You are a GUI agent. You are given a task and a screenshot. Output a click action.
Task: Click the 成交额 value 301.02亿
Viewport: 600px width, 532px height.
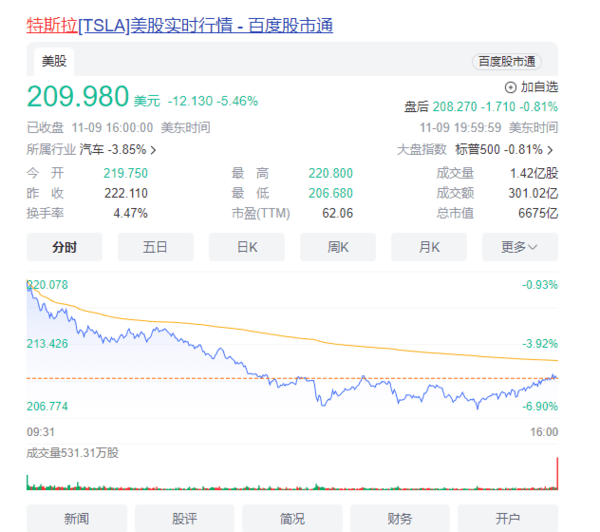pos(533,193)
